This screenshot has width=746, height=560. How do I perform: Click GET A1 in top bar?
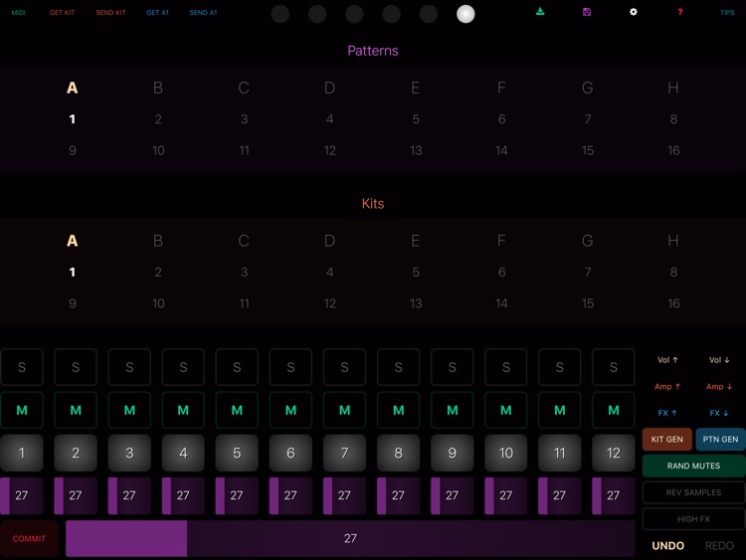157,13
